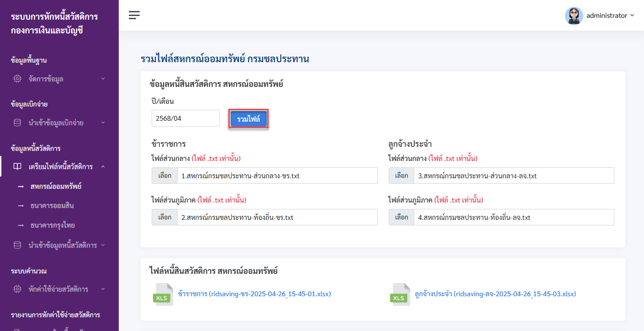Expand the จัดการข้อมูล menu chevron
Viewport: 644px width, 331px height.
click(x=103, y=79)
